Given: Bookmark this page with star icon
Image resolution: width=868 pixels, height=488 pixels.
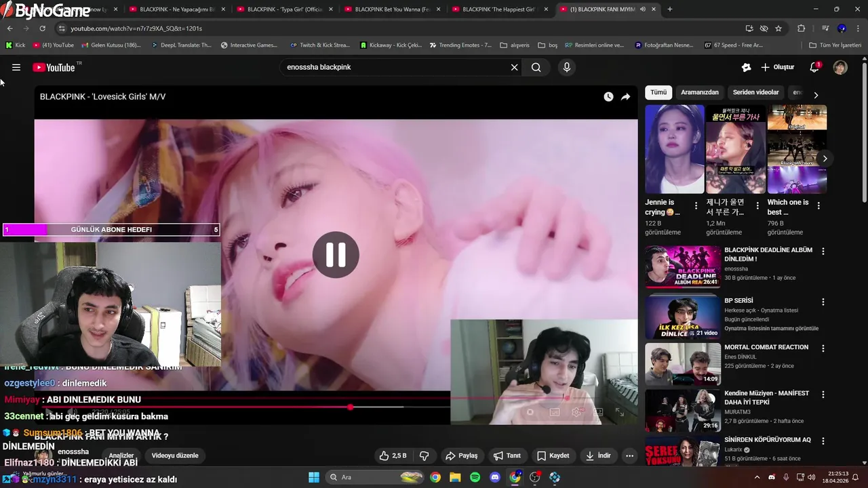Looking at the screenshot, I should point(778,28).
